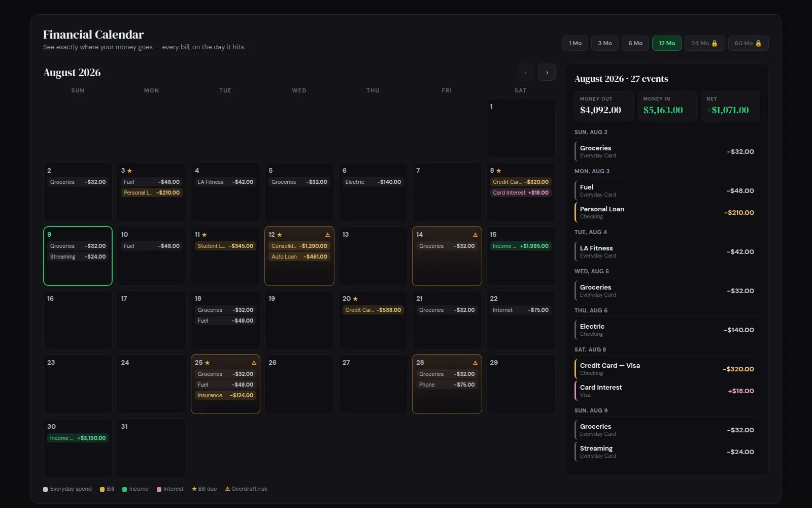Select the 1 Mo range
Viewport: 812px width, 508px height.
(x=575, y=43)
